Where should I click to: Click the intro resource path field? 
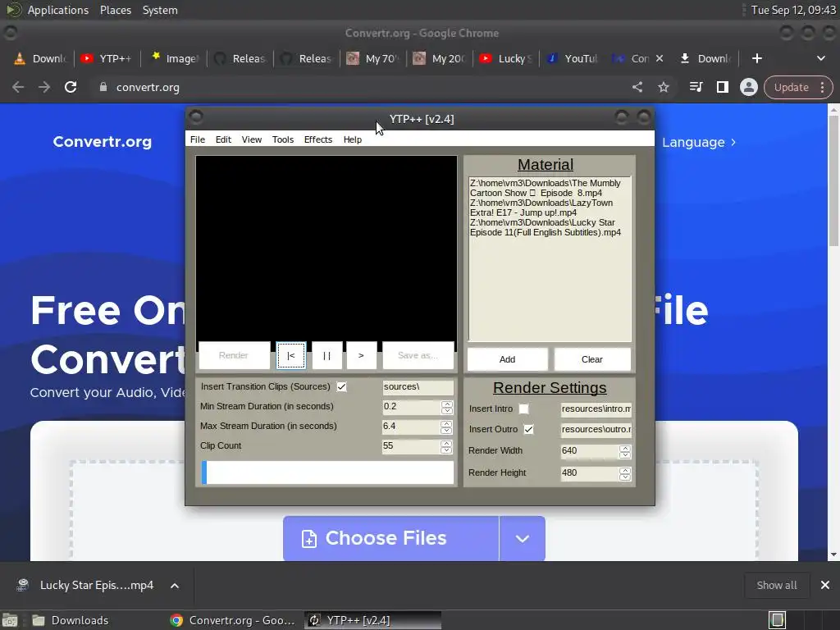point(596,409)
